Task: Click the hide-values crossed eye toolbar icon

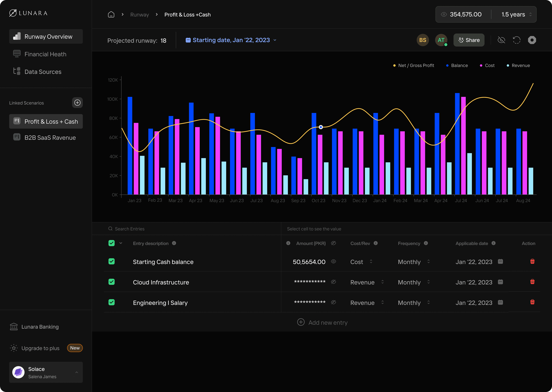Action: tap(501, 40)
